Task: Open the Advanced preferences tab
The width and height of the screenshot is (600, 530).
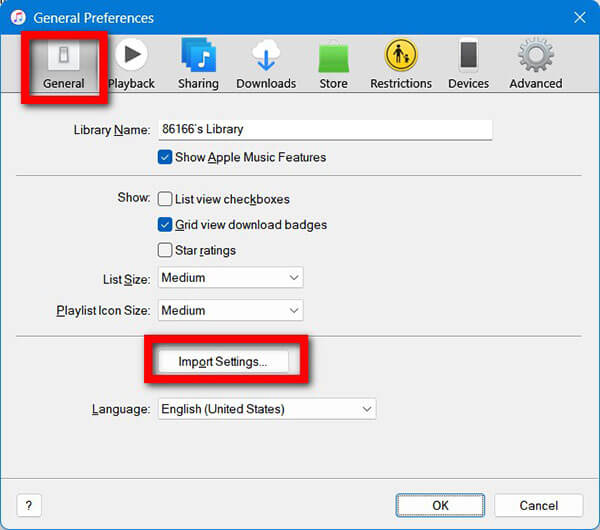Action: point(536,65)
